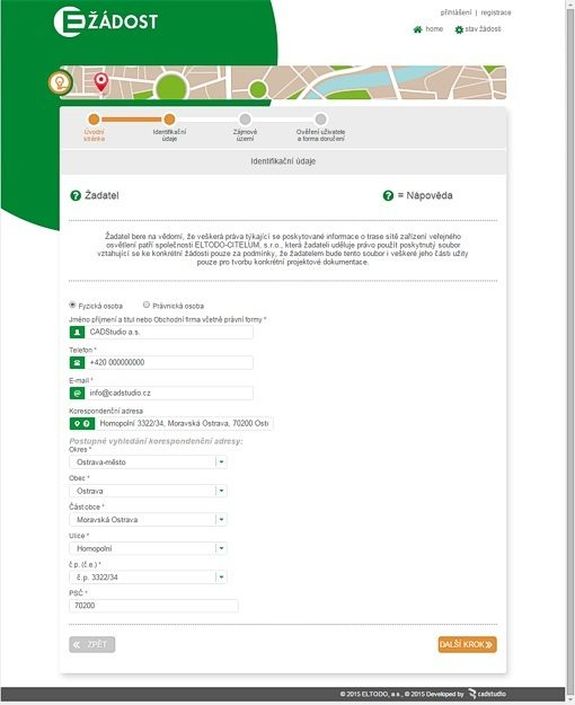Click the home house icon
Image resolution: width=575 pixels, height=705 pixels.
[x=418, y=30]
